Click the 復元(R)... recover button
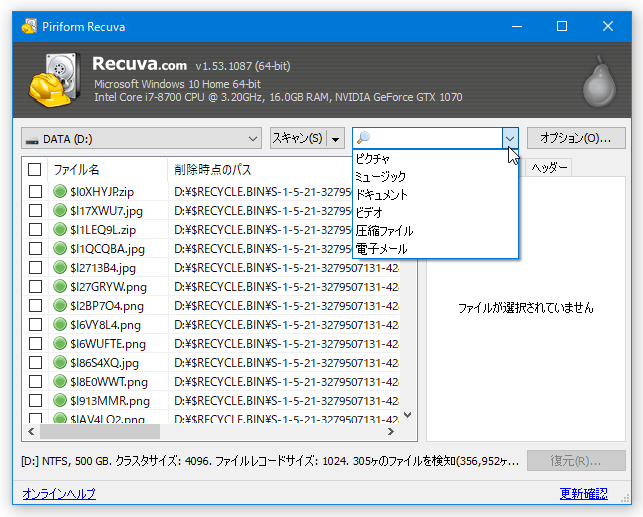Image resolution: width=643 pixels, height=517 pixels. point(576,461)
